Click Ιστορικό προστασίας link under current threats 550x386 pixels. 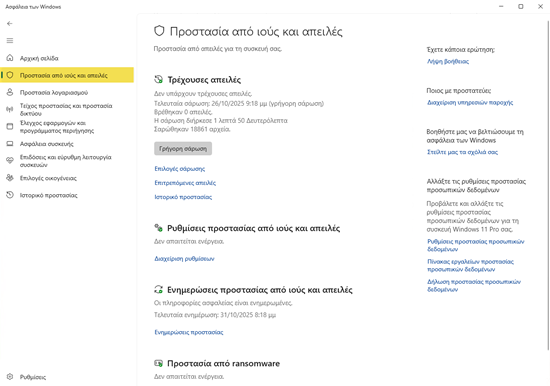[x=183, y=197]
